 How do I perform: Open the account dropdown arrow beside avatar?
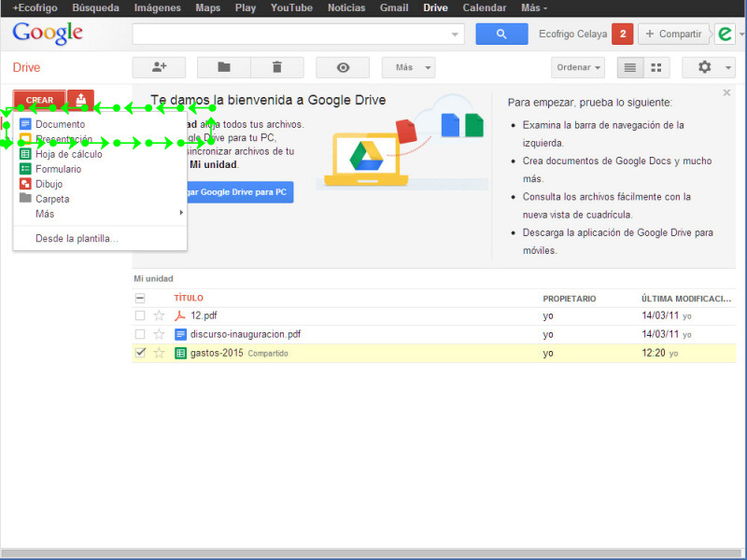(741, 35)
